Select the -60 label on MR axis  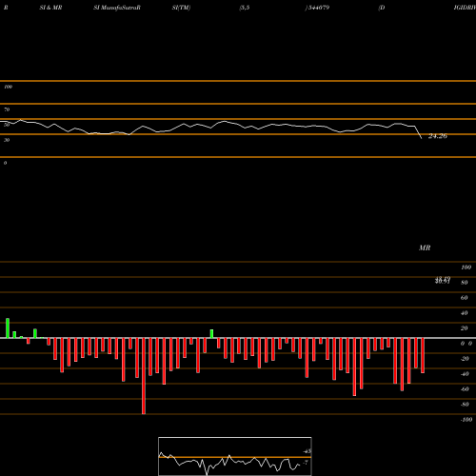click(x=465, y=389)
